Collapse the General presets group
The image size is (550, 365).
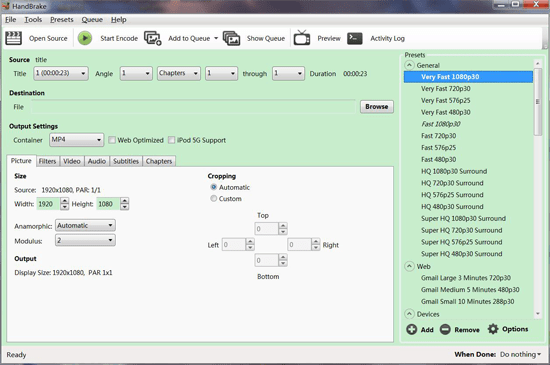(x=409, y=65)
